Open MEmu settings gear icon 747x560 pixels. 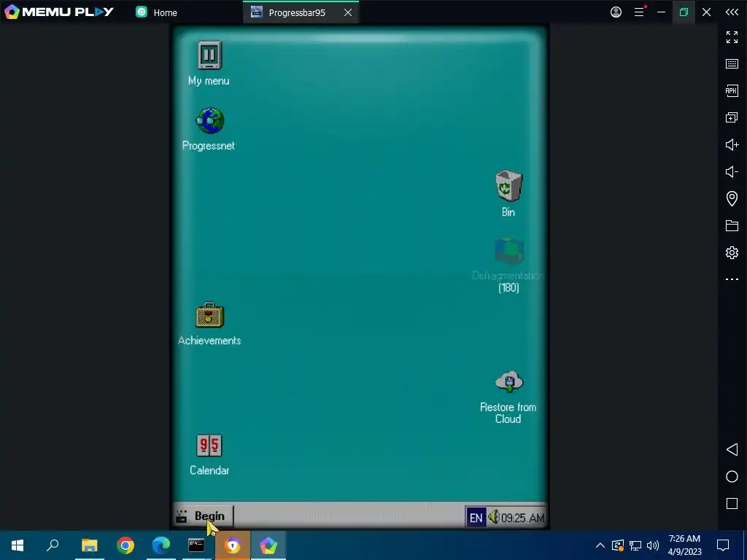click(732, 252)
